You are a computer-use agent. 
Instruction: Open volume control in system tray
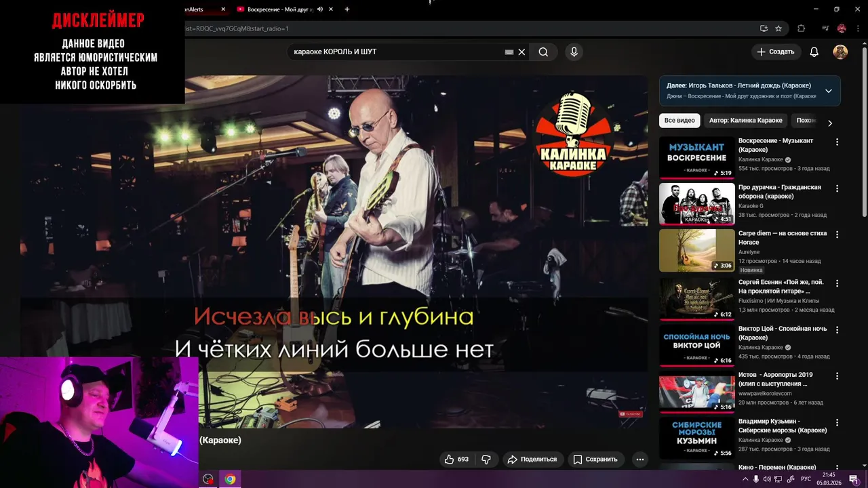pos(767,479)
